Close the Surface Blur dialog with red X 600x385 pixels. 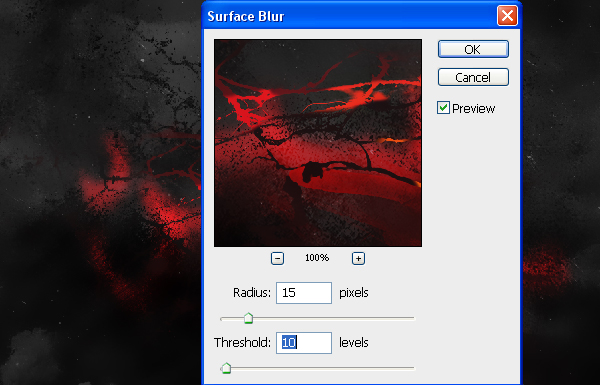pyautogui.click(x=507, y=16)
